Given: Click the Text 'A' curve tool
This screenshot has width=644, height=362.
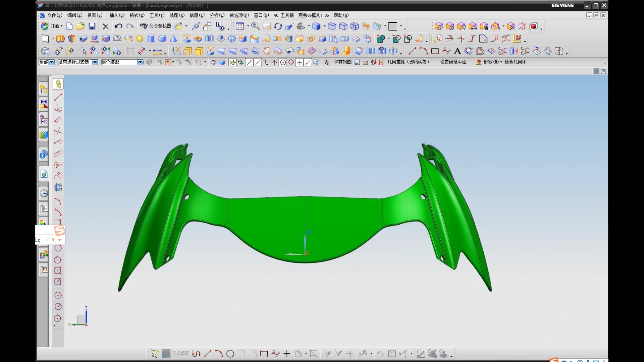Looking at the screenshot, I should [x=457, y=51].
